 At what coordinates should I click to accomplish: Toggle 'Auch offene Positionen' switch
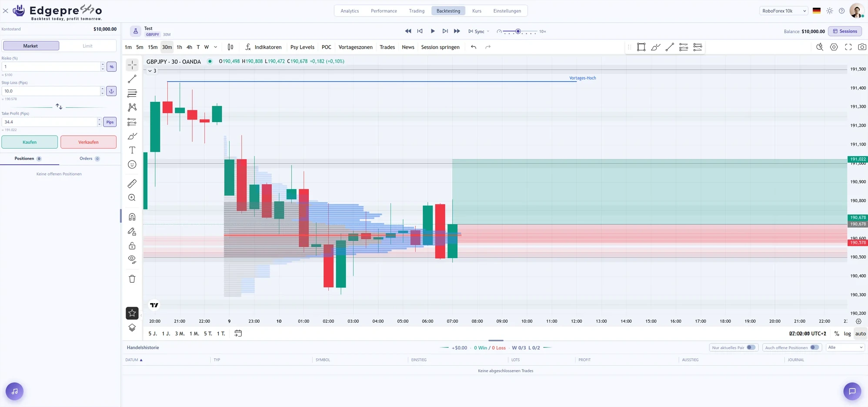tap(814, 347)
